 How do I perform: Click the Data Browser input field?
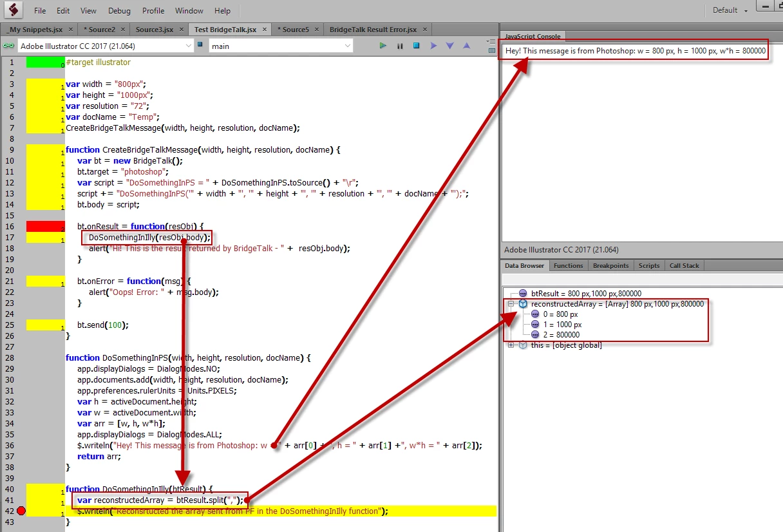tap(642, 278)
